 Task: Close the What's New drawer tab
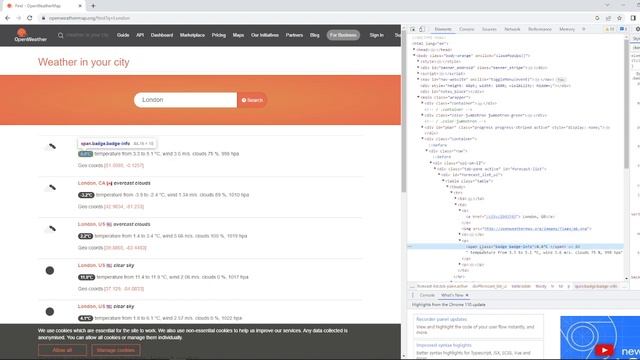click(x=467, y=295)
